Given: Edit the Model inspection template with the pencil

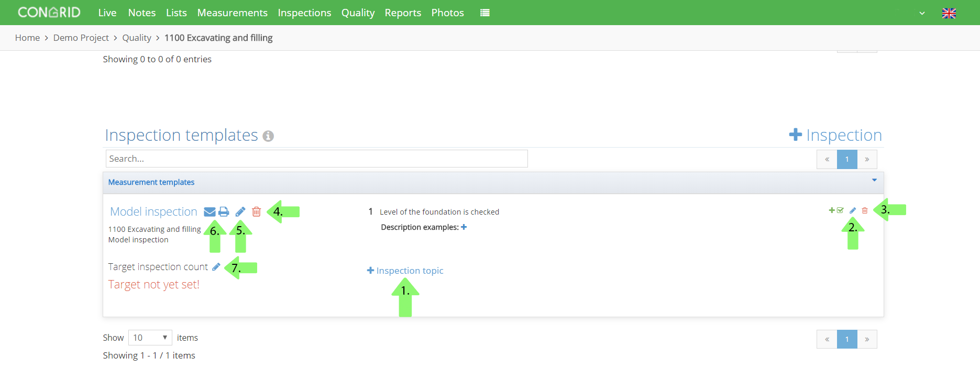Looking at the screenshot, I should [x=240, y=211].
